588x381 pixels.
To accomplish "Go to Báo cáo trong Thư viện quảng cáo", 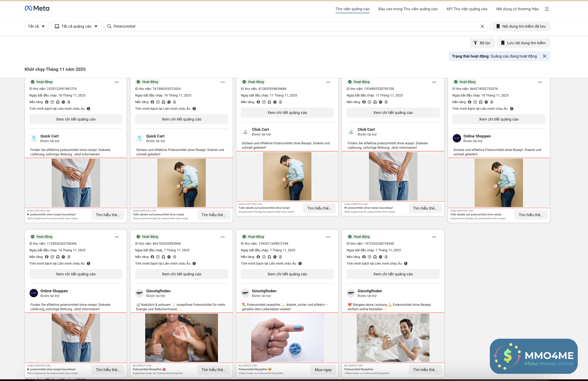I will pos(408,9).
